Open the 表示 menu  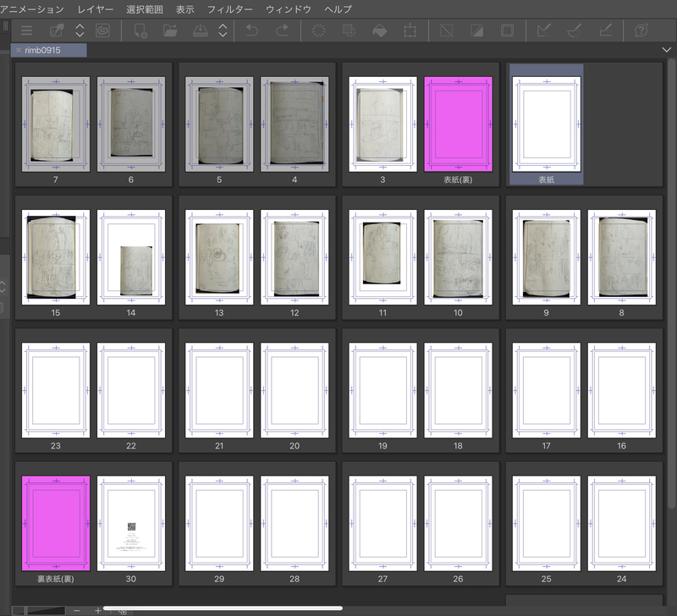(184, 9)
